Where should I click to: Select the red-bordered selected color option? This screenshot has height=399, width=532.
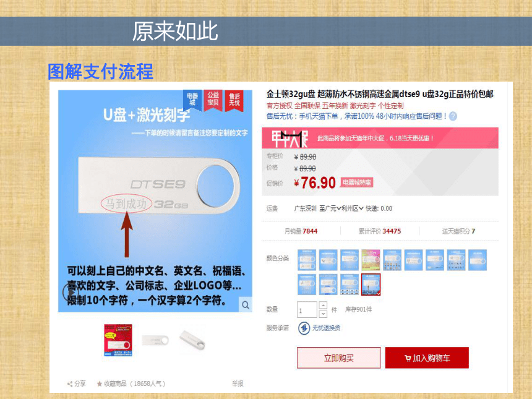pyautogui.click(x=371, y=285)
